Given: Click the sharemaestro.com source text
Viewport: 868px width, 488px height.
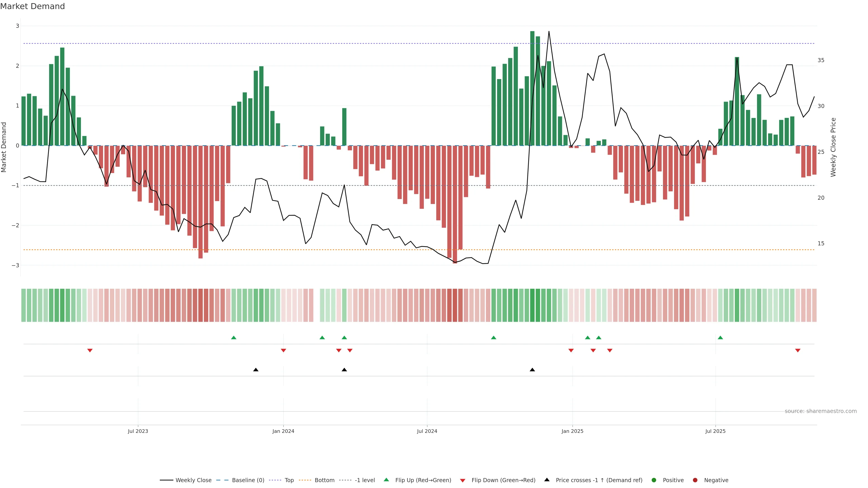Looking at the screenshot, I should click(821, 411).
